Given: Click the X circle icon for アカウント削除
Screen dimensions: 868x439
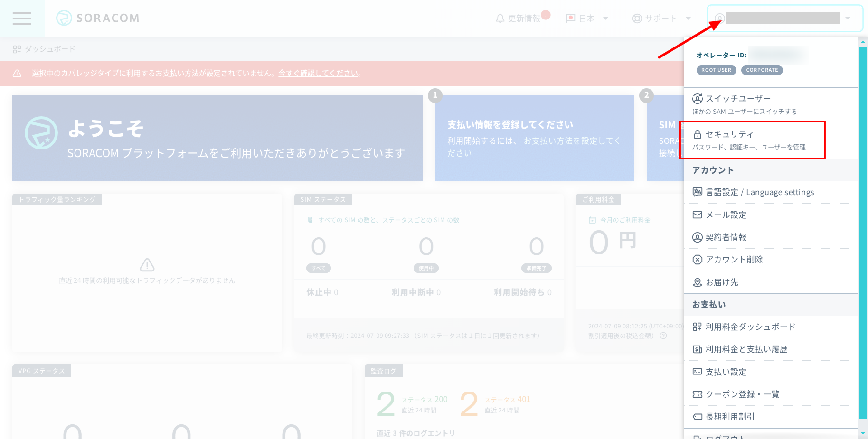Looking at the screenshot, I should click(x=698, y=260).
